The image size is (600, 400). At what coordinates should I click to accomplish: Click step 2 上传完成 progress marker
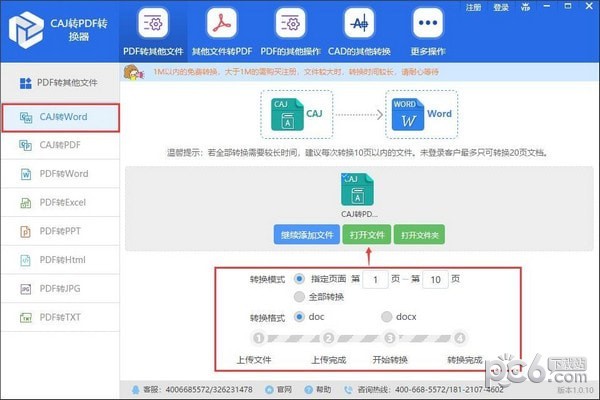point(328,338)
